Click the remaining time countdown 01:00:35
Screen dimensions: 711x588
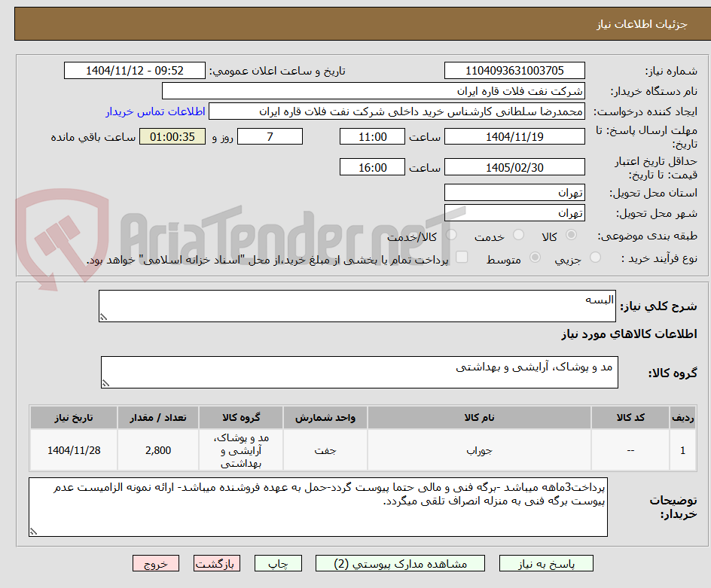tap(172, 136)
